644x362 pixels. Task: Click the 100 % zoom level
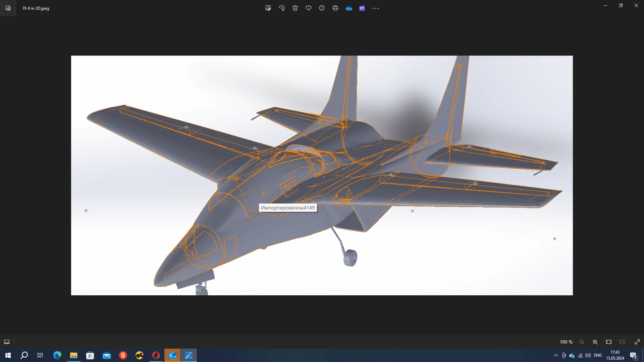(566, 342)
